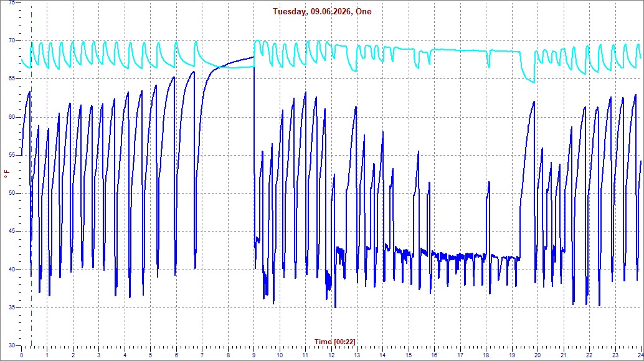
Task: Click y-axis tick label 35
Action: [12, 307]
